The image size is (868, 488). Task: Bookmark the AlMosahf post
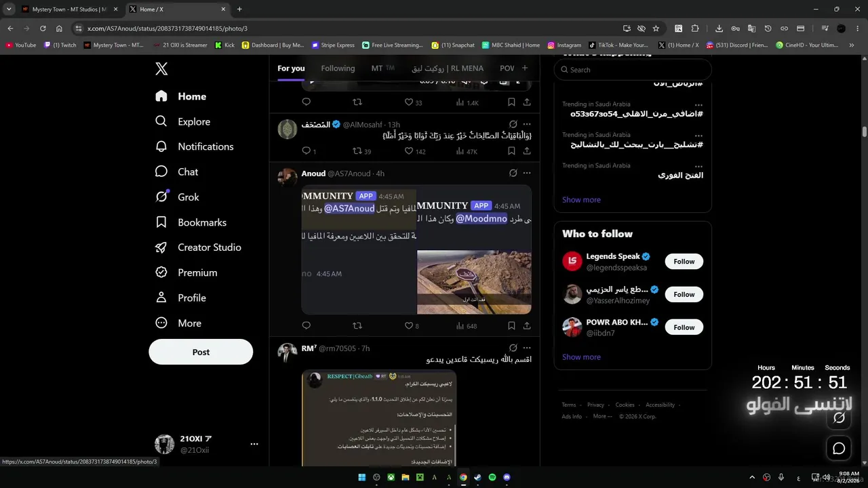(x=511, y=151)
